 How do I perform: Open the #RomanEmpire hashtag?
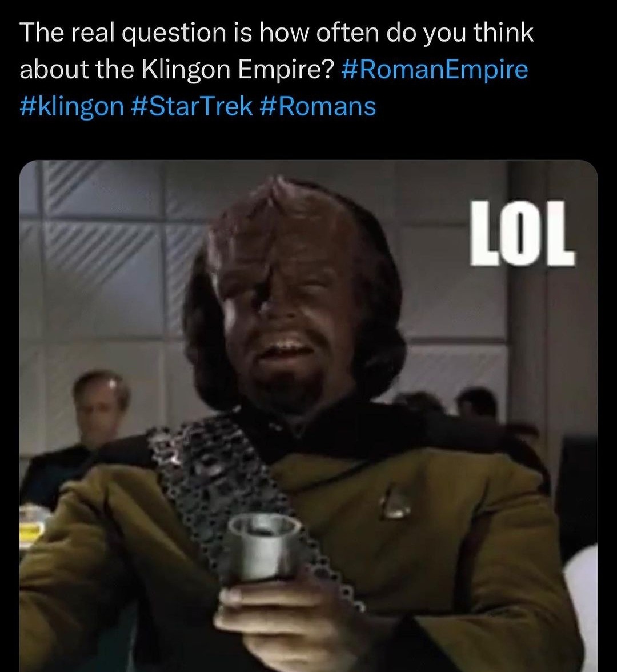click(434, 70)
